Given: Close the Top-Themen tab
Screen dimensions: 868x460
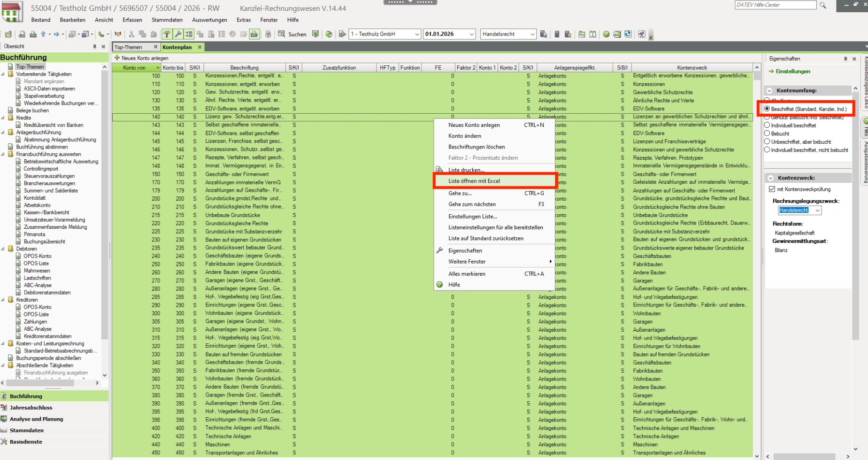Looking at the screenshot, I should (x=155, y=47).
